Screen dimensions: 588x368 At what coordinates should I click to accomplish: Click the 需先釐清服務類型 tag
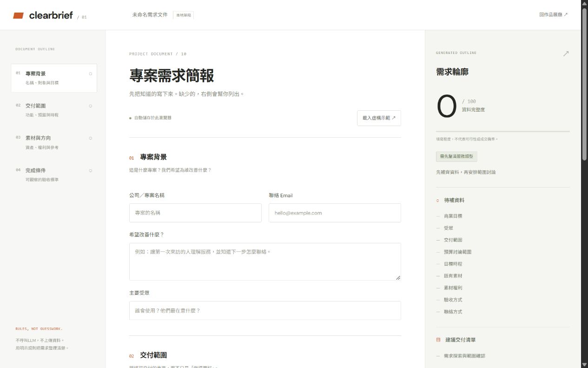point(456,157)
